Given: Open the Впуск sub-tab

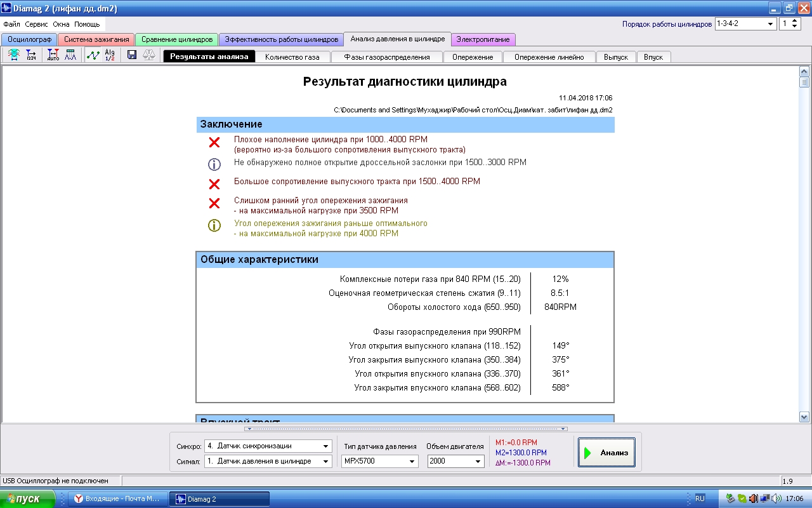Looking at the screenshot, I should coord(653,57).
